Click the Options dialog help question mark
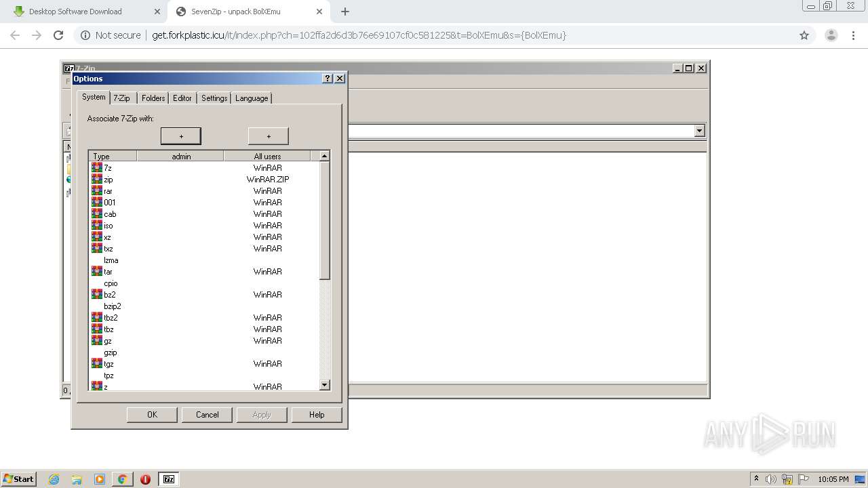 [328, 79]
